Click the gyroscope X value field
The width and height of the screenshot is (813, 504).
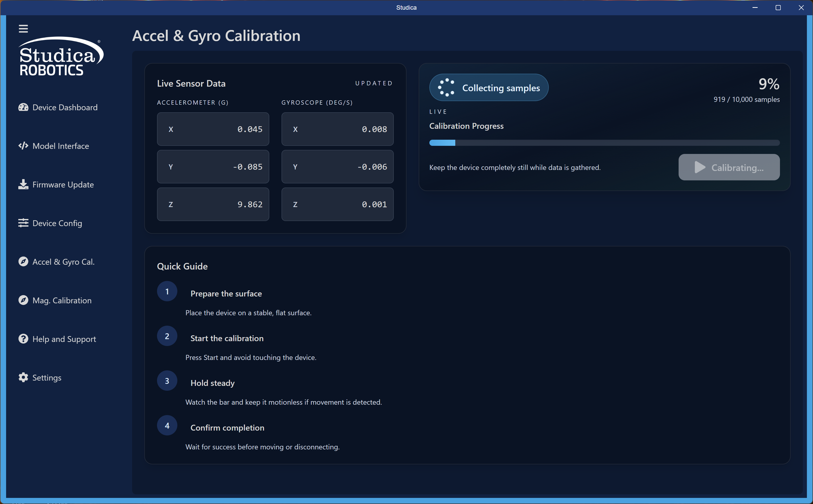tap(337, 129)
